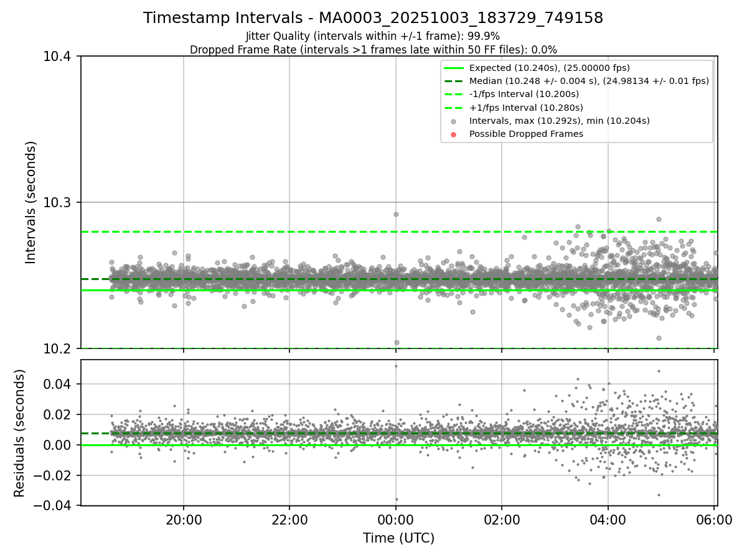Click the 10.4 y-axis tick label
Screen dimensions: 747x560
tap(57, 57)
